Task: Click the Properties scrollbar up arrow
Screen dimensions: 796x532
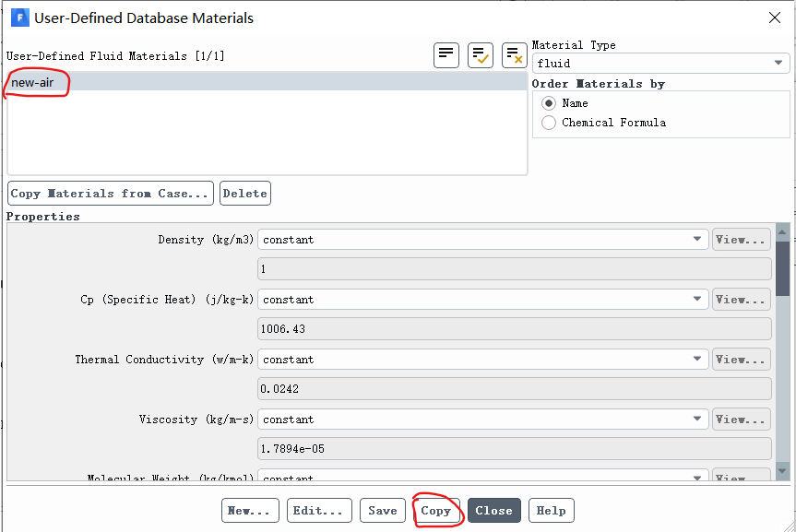Action: pos(782,232)
